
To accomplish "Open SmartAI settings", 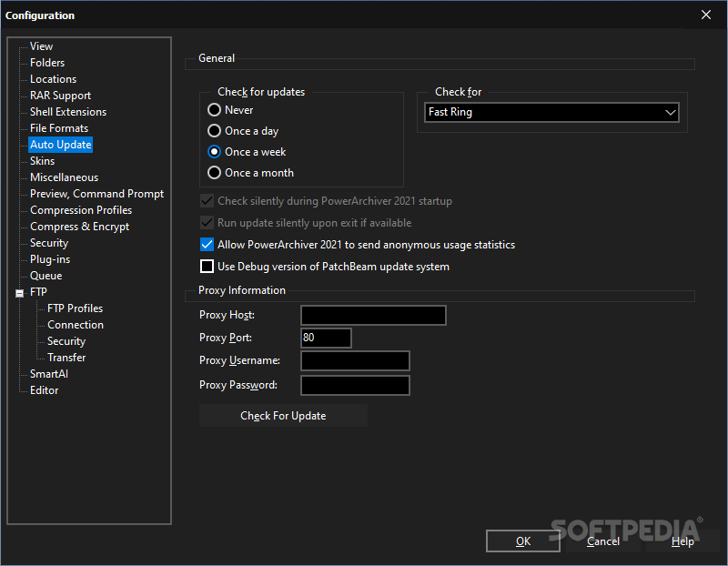I will click(49, 374).
